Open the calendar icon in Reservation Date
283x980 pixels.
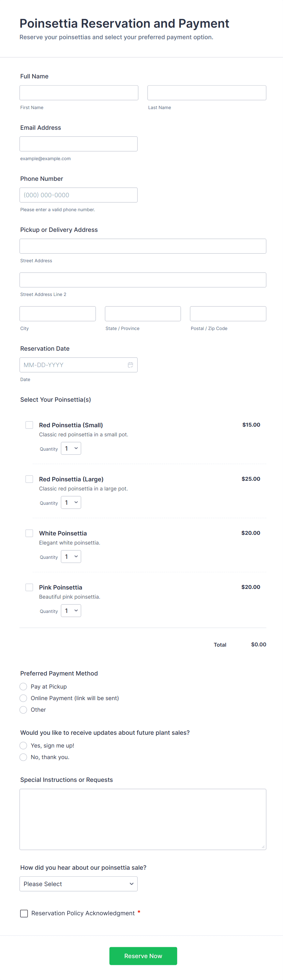pos(130,365)
